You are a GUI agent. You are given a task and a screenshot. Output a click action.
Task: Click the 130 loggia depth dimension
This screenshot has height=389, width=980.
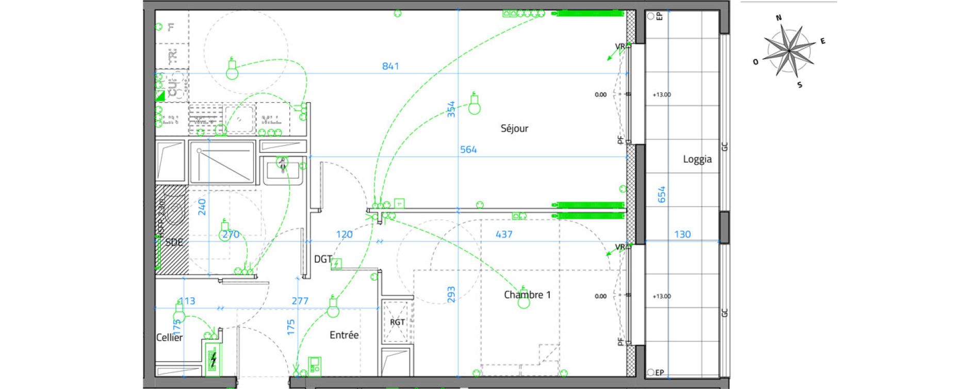tap(682, 234)
